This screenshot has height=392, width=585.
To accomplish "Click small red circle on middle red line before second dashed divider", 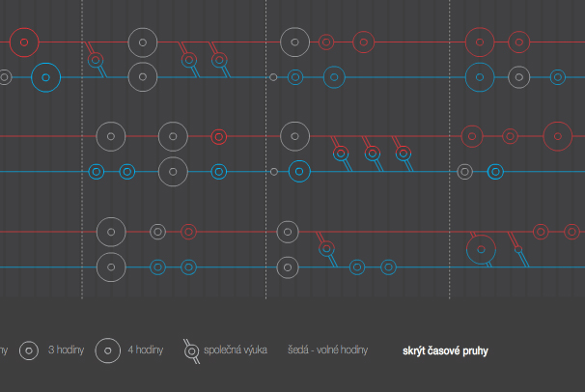I will [218, 136].
